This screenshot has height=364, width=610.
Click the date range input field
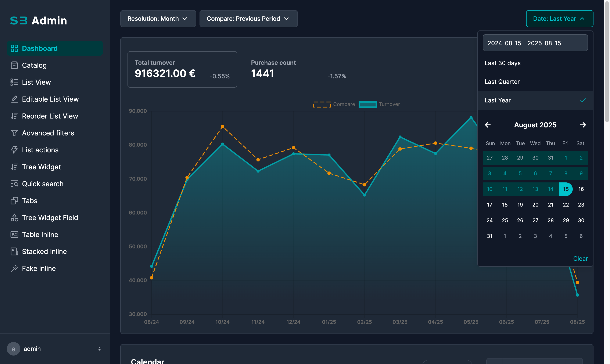coord(535,43)
